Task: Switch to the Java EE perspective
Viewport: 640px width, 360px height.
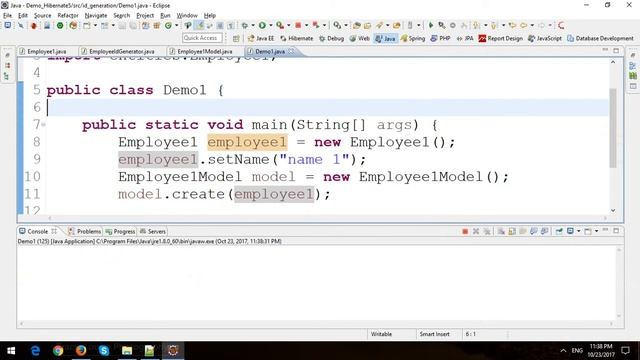Action: (x=261, y=38)
